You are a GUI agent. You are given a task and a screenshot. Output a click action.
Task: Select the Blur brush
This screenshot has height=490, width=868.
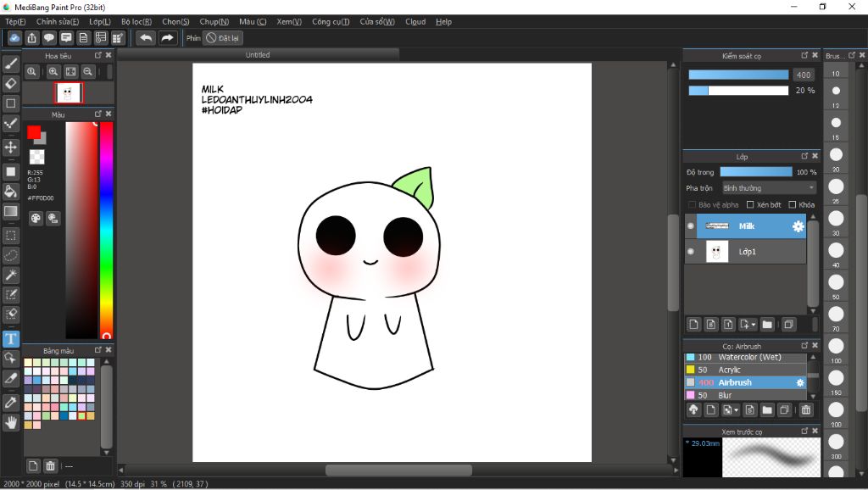tap(746, 395)
